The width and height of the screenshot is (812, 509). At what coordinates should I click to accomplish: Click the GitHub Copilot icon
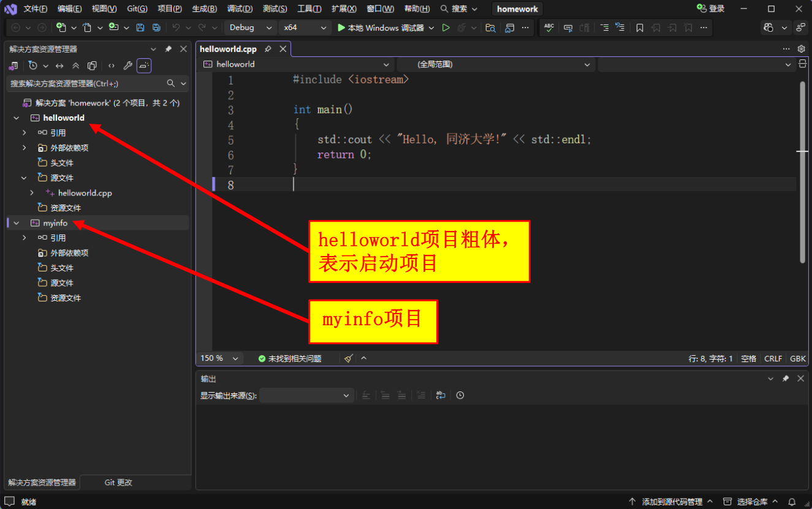(769, 28)
